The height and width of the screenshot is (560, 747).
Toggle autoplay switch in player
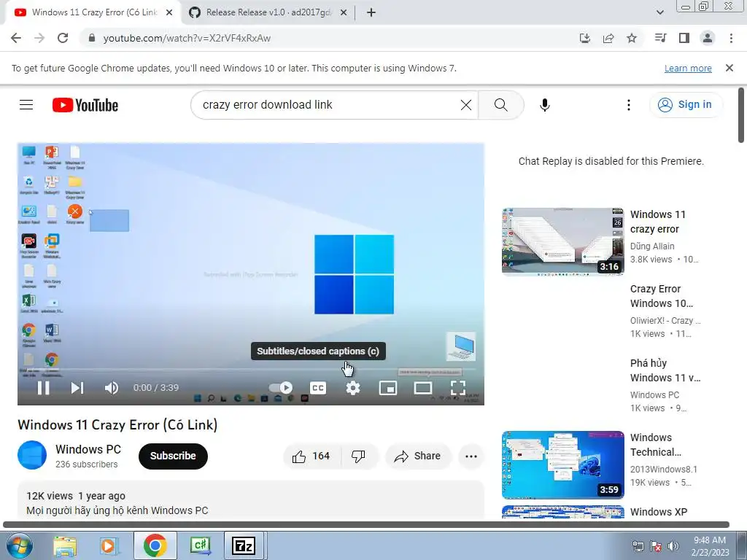tap(281, 388)
